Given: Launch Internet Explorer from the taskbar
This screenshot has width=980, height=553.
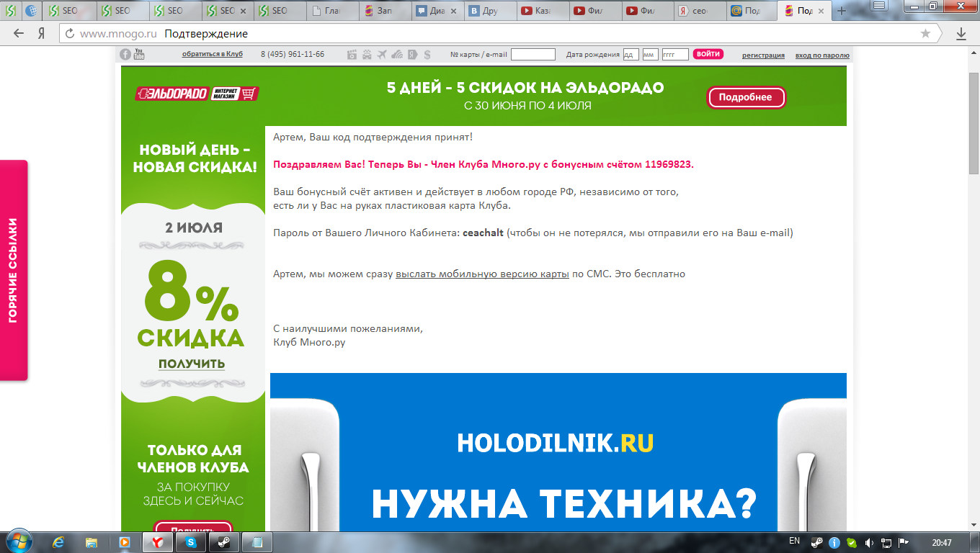Looking at the screenshot, I should click(58, 541).
